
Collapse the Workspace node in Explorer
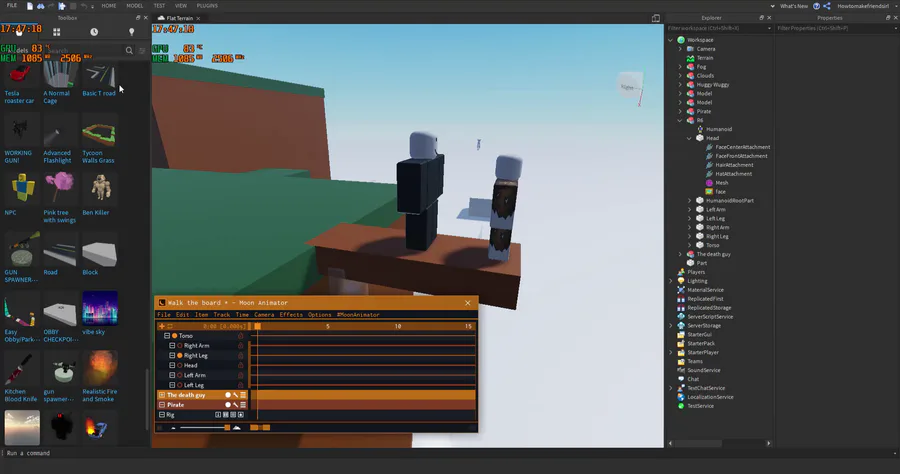(x=670, y=40)
